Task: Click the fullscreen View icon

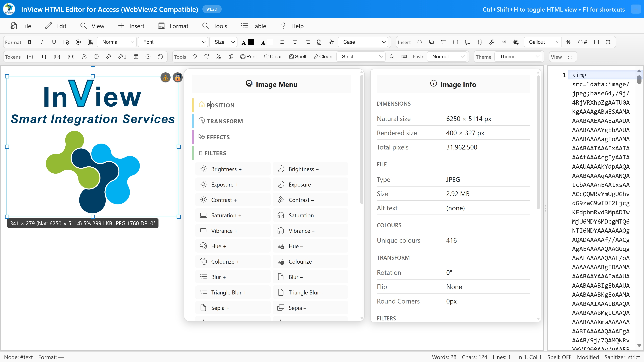Action: point(570,57)
